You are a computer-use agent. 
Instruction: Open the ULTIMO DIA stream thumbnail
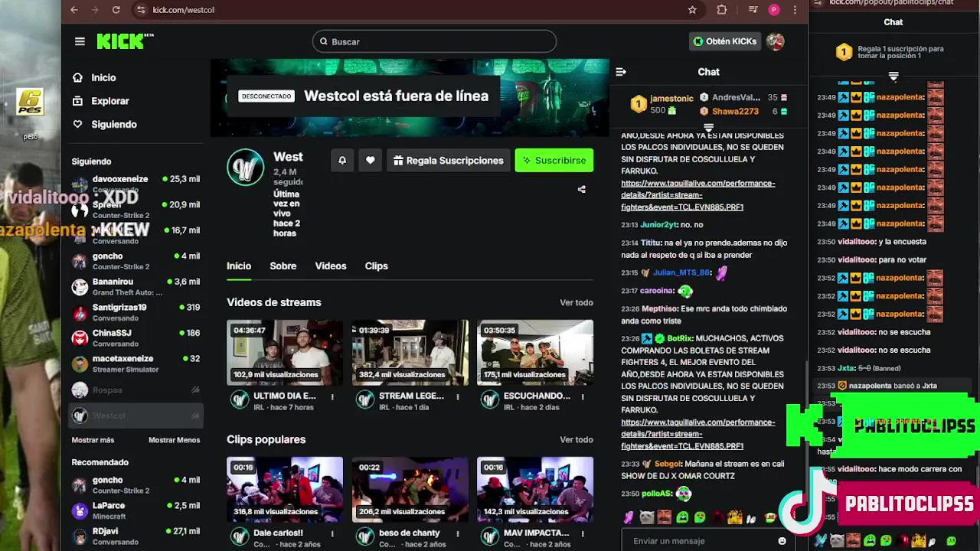(284, 352)
